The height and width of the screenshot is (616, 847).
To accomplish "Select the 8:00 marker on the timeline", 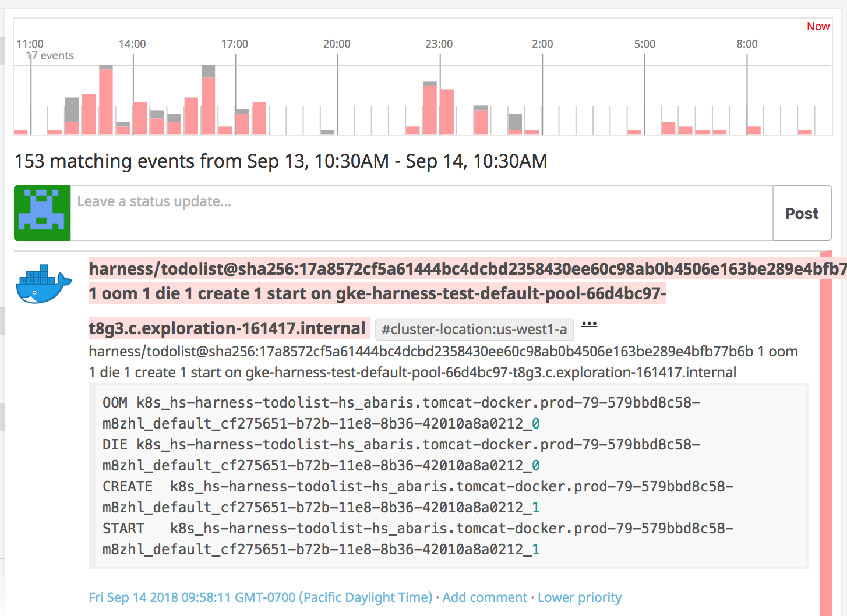I will pyautogui.click(x=747, y=44).
